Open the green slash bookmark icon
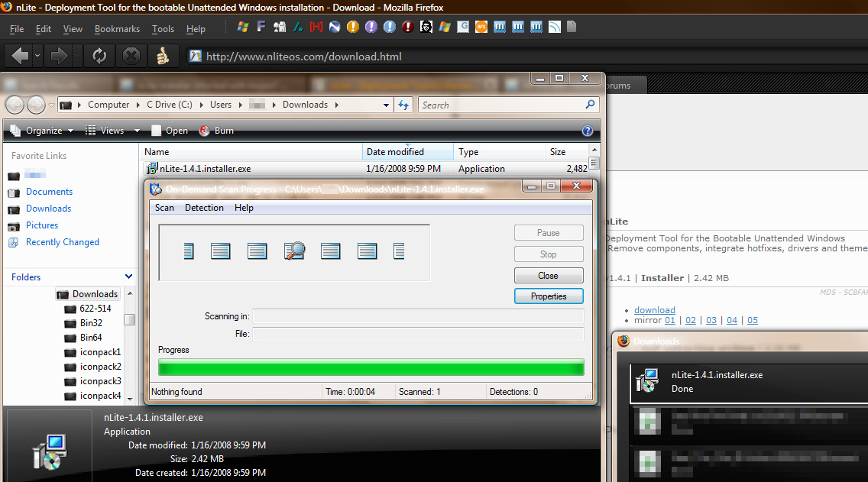This screenshot has height=482, width=868. pyautogui.click(x=298, y=27)
